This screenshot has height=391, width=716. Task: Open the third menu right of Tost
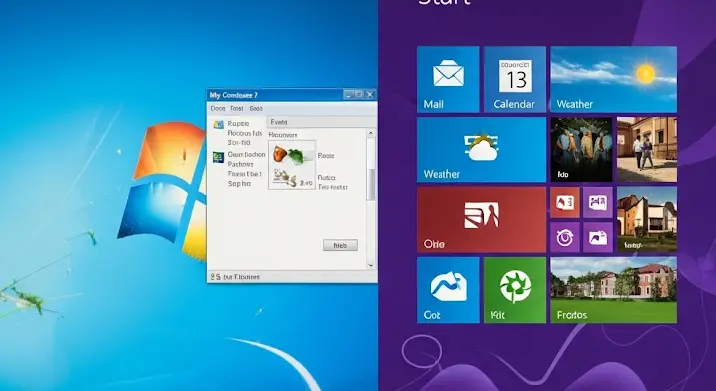coord(256,109)
